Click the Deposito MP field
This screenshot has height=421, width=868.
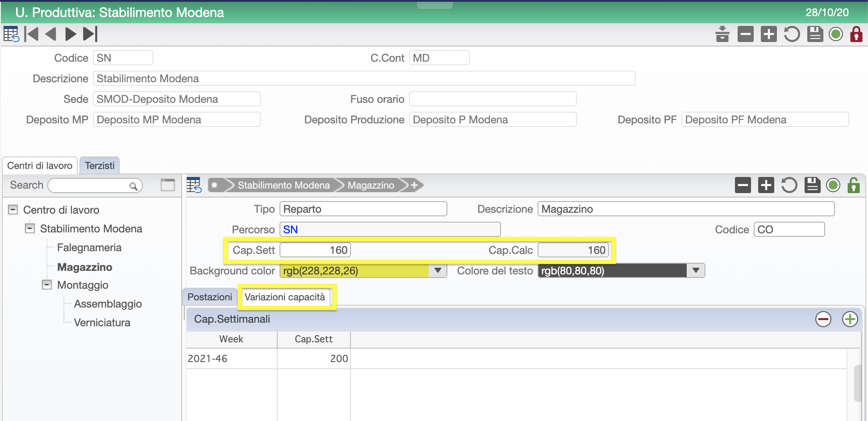177,120
